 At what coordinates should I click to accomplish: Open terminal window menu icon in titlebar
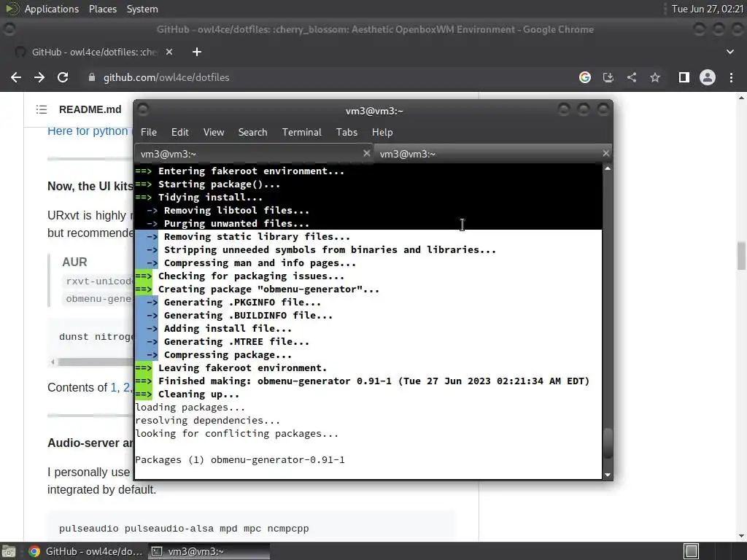click(143, 110)
